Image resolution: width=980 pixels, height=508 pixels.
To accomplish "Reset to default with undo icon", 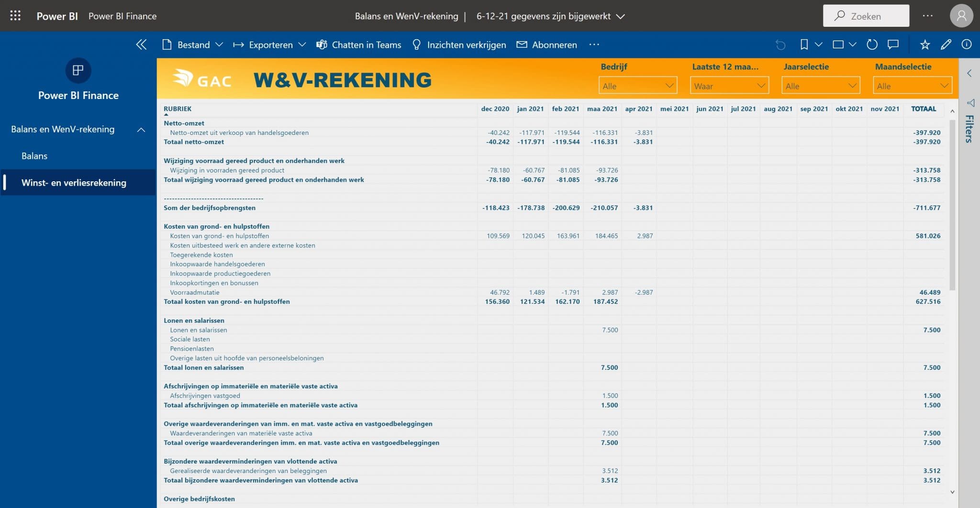I will pyautogui.click(x=780, y=44).
